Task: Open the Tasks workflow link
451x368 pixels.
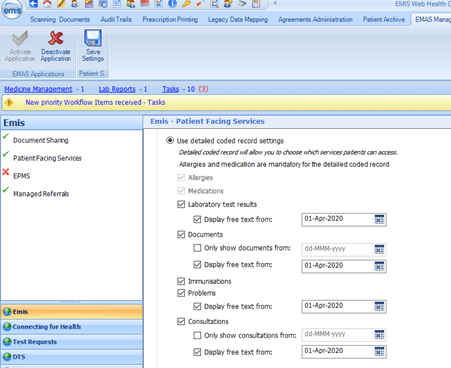Action: pos(170,89)
